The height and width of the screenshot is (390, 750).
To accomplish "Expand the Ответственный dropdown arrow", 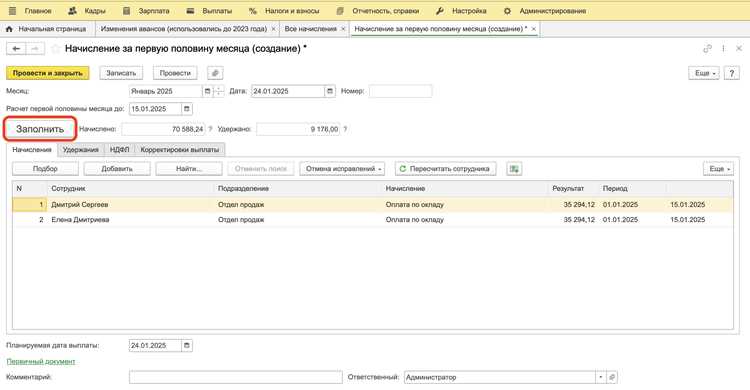I will (601, 377).
